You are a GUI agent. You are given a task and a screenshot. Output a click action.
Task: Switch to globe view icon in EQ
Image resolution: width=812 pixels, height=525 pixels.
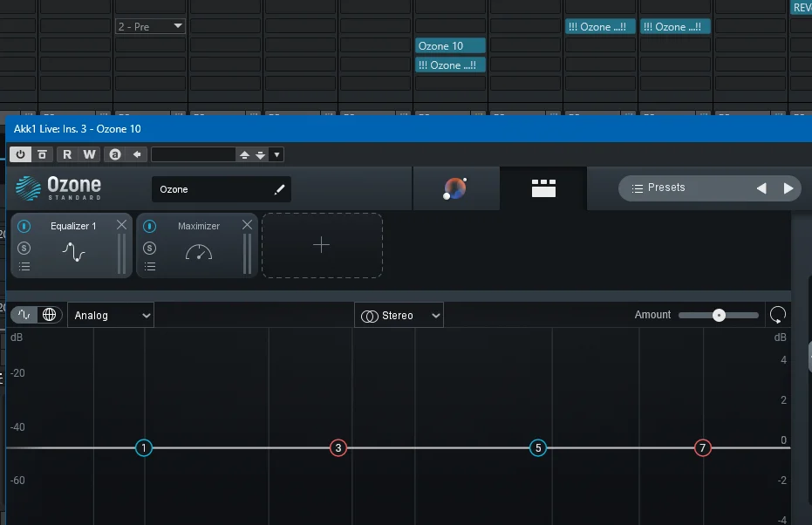(x=49, y=315)
